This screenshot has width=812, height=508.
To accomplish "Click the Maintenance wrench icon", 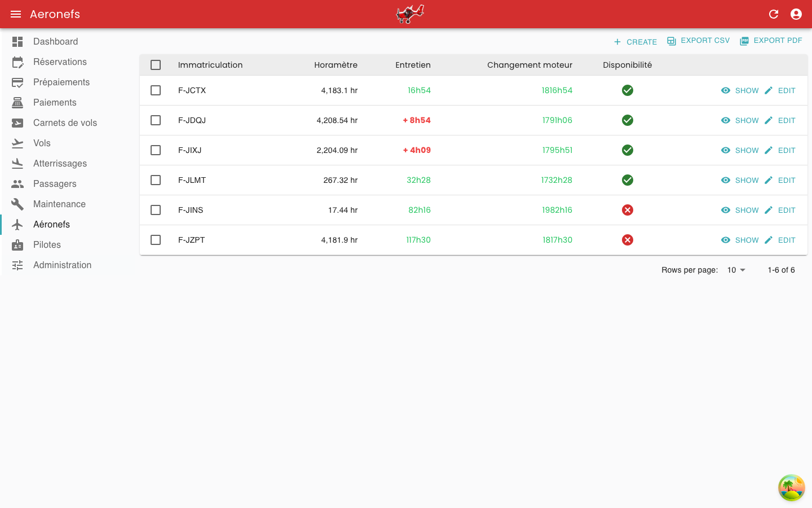I will 17,204.
